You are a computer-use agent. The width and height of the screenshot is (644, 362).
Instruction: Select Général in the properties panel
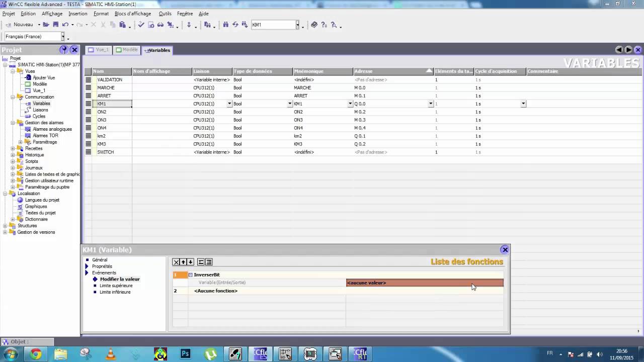click(x=100, y=260)
